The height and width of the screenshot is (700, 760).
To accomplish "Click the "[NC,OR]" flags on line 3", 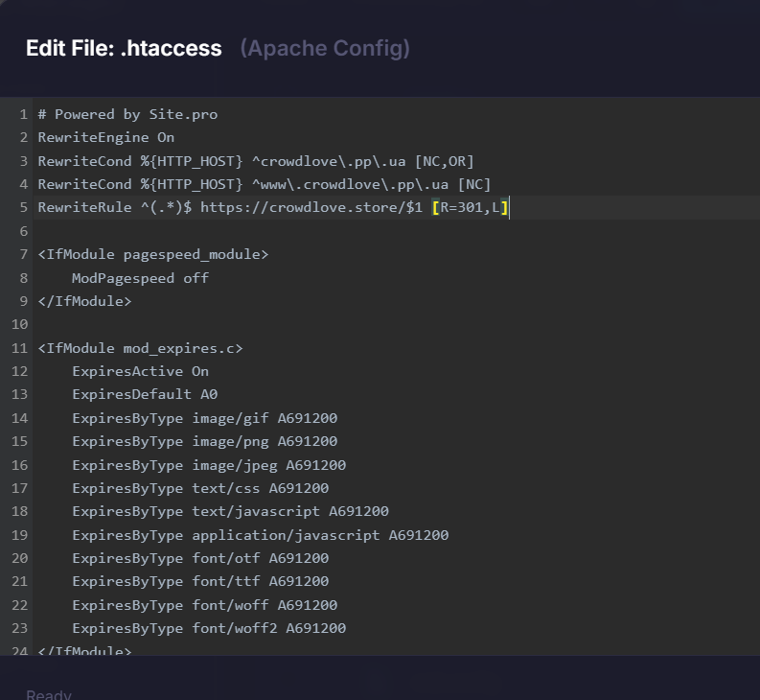I will [444, 161].
